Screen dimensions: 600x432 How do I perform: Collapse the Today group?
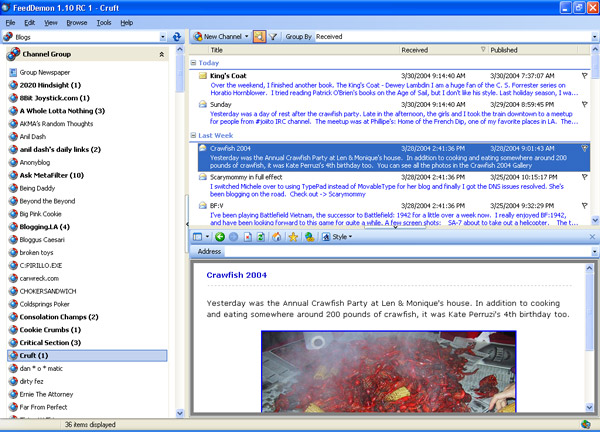pyautogui.click(x=193, y=62)
